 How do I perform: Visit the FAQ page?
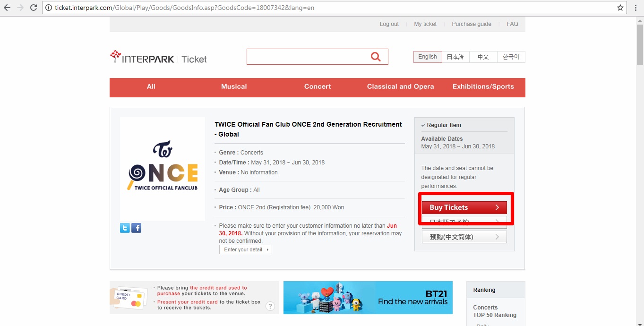tap(512, 24)
